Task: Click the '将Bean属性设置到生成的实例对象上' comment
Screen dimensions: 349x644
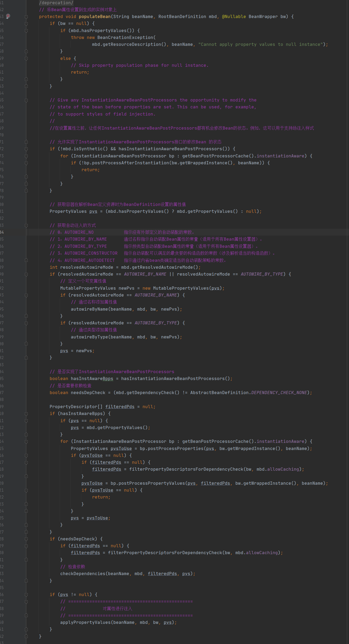Action: pos(78,10)
